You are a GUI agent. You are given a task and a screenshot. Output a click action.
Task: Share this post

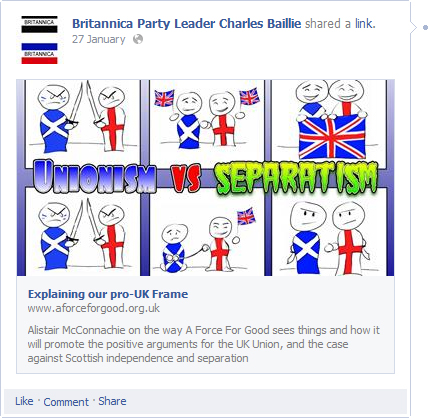pyautogui.click(x=112, y=401)
